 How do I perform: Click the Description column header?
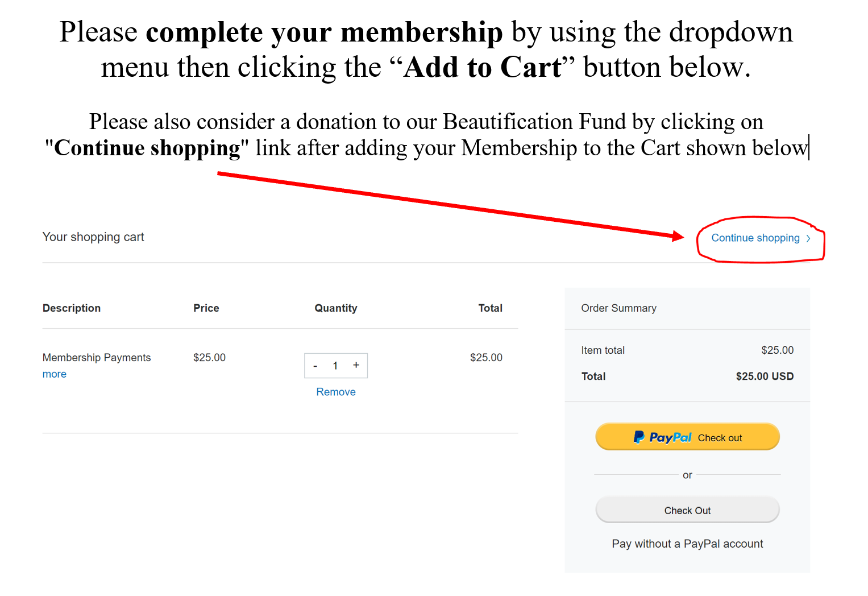click(72, 308)
